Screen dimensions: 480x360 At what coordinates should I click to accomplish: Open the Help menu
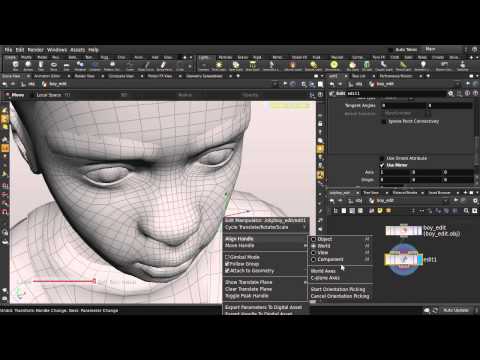[93, 50]
